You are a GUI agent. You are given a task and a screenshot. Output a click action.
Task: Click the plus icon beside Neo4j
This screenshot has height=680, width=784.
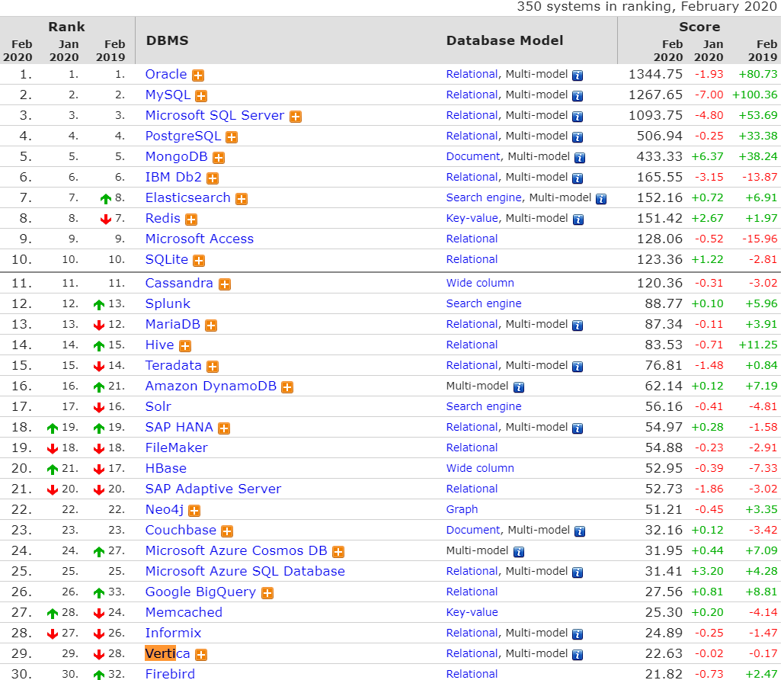(194, 510)
